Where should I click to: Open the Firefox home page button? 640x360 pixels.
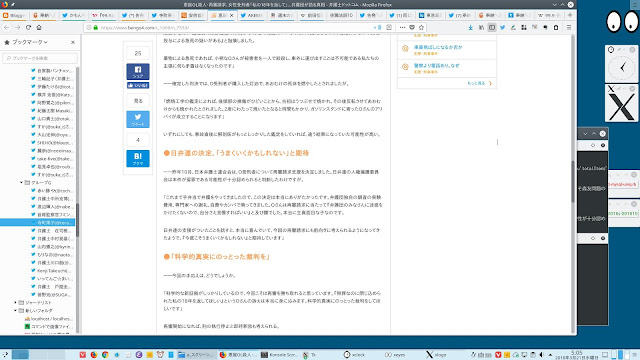(x=39, y=27)
